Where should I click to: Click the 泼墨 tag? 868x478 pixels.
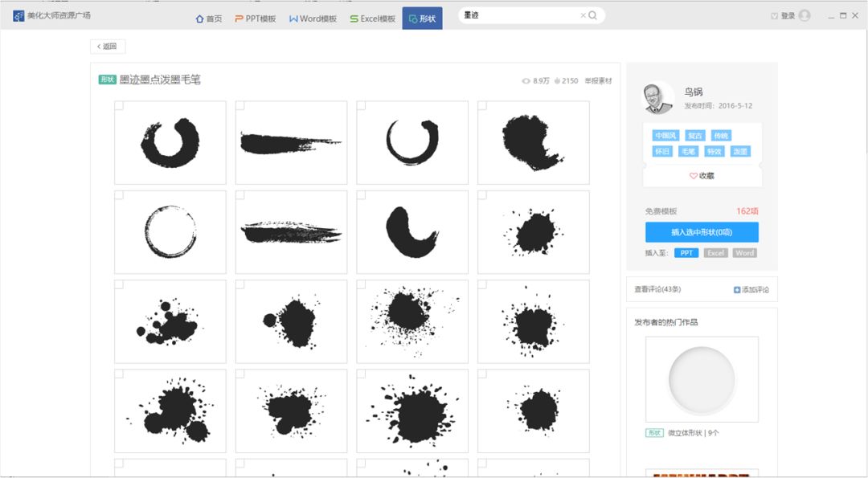(741, 152)
